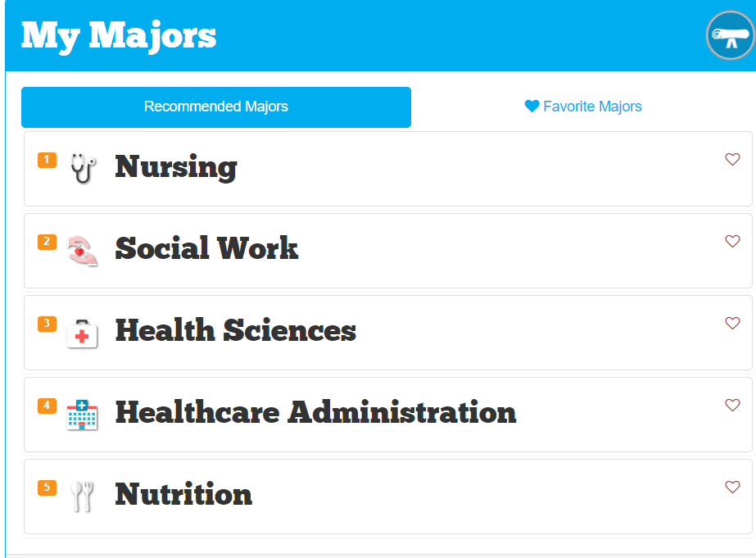The height and width of the screenshot is (558, 756).
Task: Open the Nursing major title
Action: coord(176,167)
